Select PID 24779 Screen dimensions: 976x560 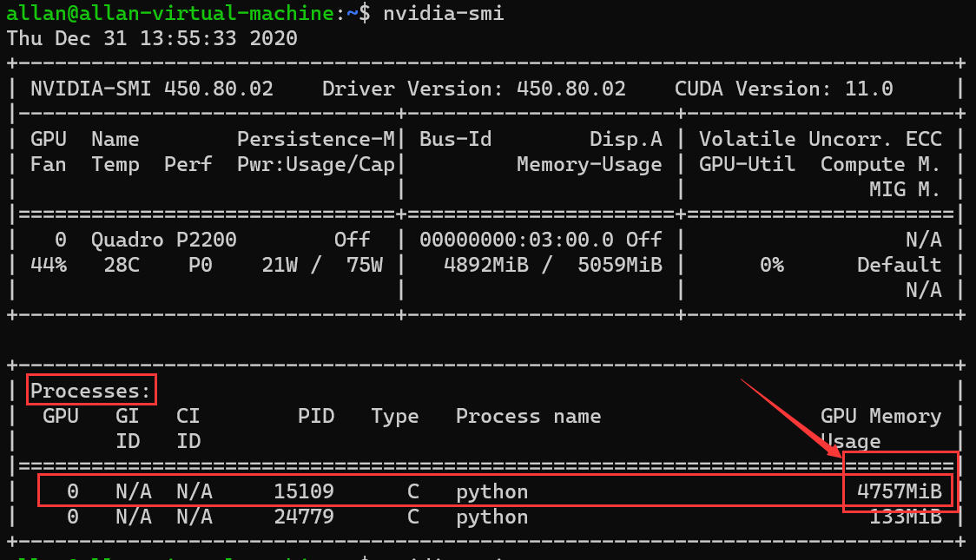coord(304,517)
